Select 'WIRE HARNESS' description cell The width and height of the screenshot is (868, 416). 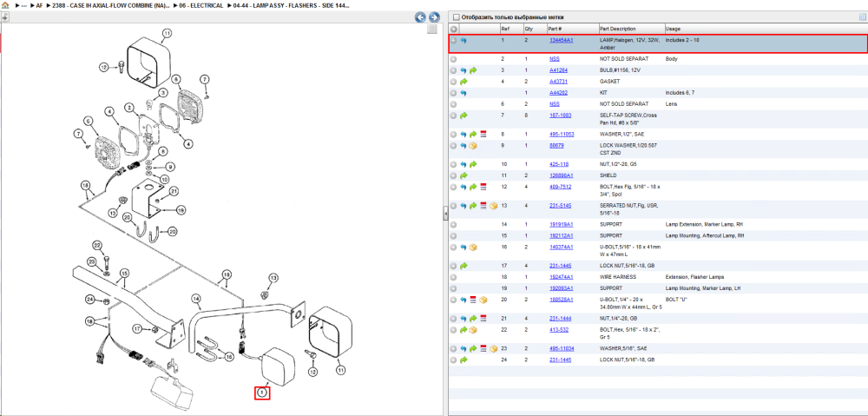pyautogui.click(x=618, y=277)
